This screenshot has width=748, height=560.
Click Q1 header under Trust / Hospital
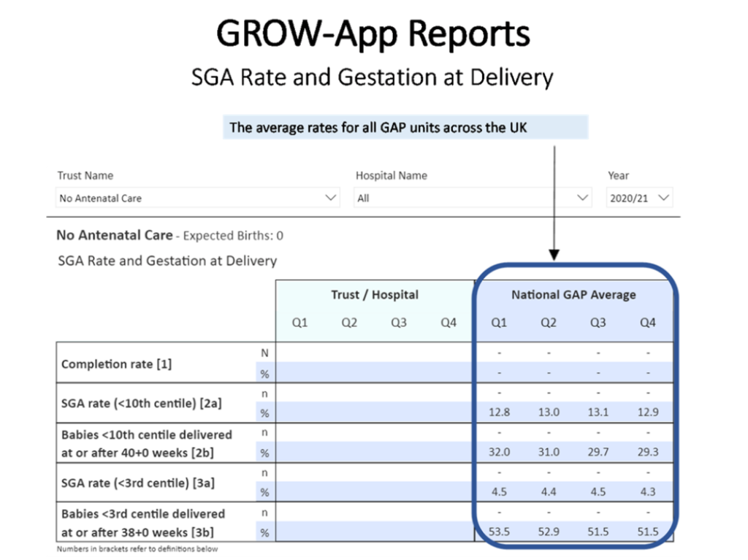[299, 323]
